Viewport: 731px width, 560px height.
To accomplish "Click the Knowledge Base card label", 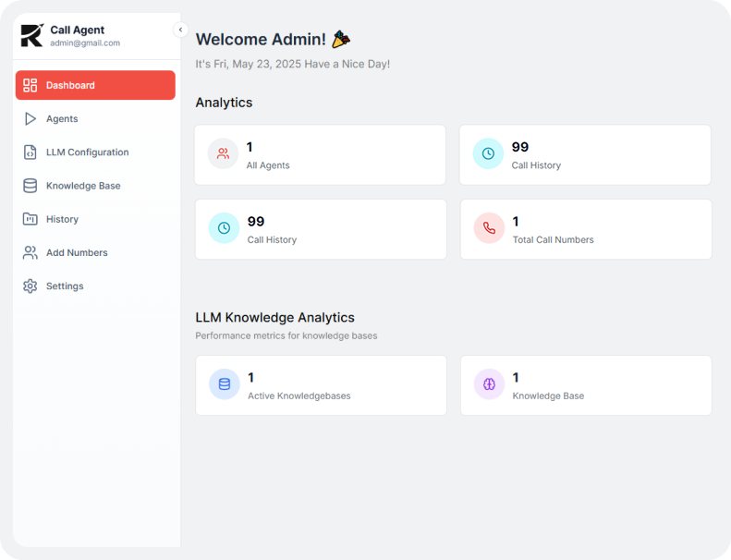I will pyautogui.click(x=548, y=396).
